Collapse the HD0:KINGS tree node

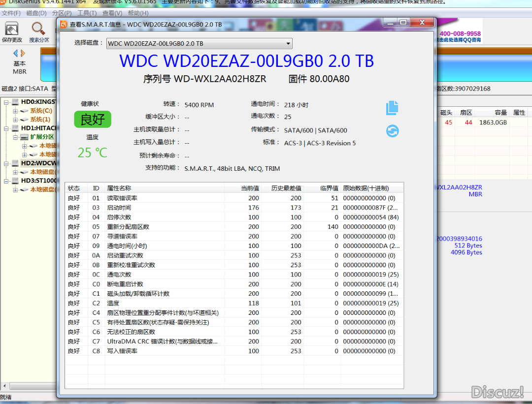(x=6, y=102)
